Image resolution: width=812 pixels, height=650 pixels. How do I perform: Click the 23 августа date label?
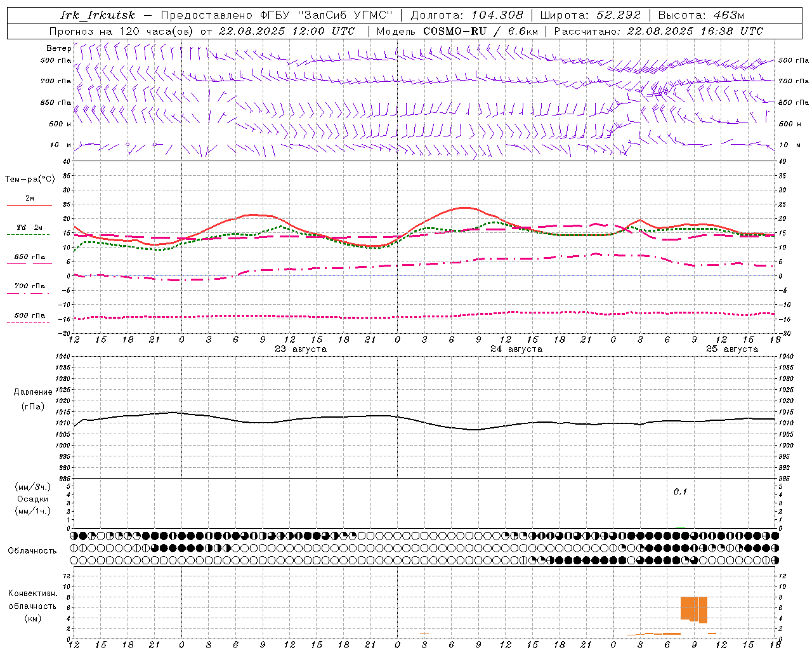coord(301,349)
